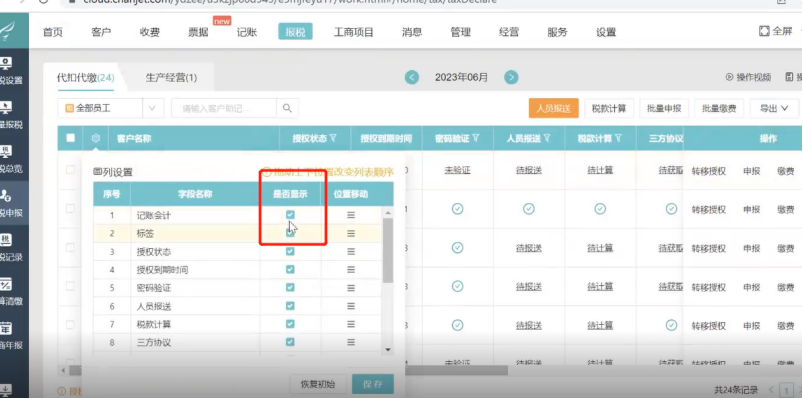803x399 pixels.
Task: Click the 保存 button in column settings
Action: click(373, 384)
